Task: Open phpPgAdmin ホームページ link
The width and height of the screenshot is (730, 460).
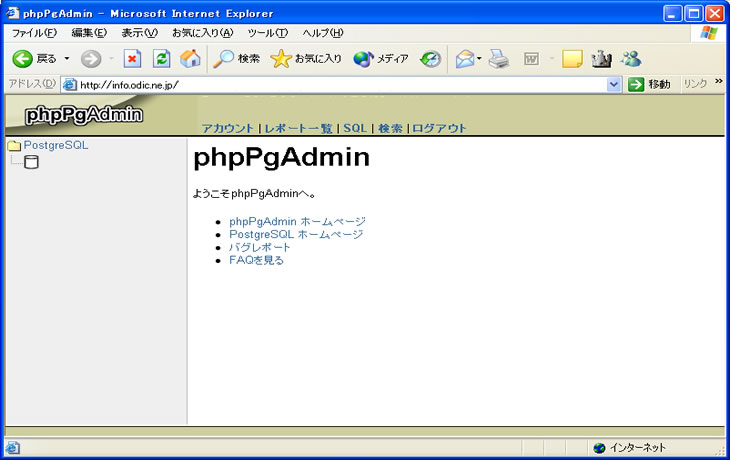Action: click(297, 222)
